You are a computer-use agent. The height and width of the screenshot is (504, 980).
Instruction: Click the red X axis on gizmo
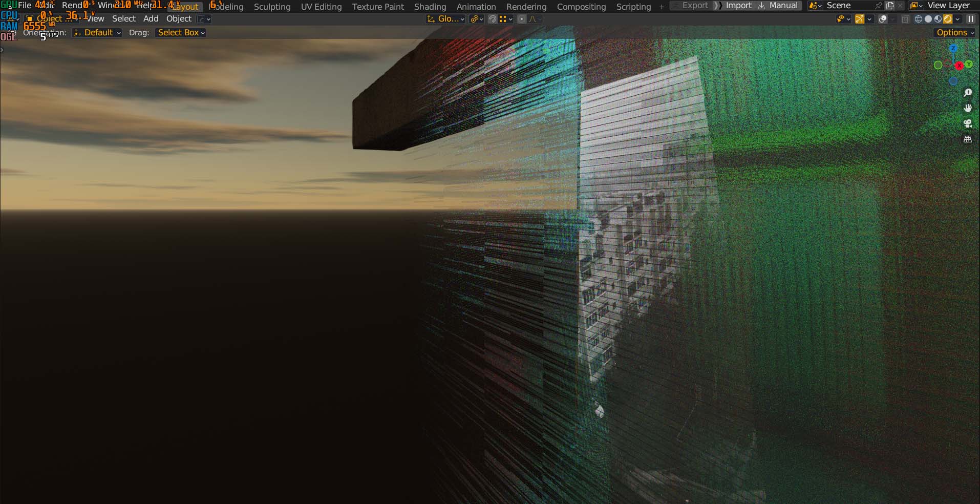[959, 66]
